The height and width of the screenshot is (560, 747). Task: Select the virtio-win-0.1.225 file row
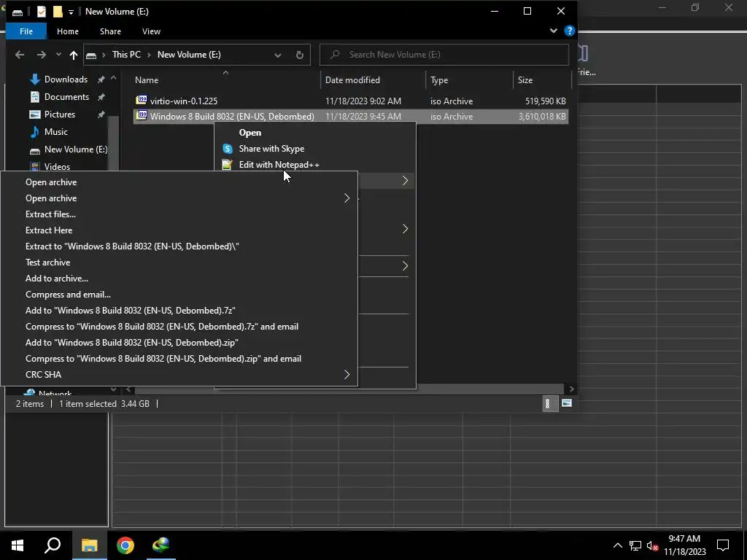point(350,101)
